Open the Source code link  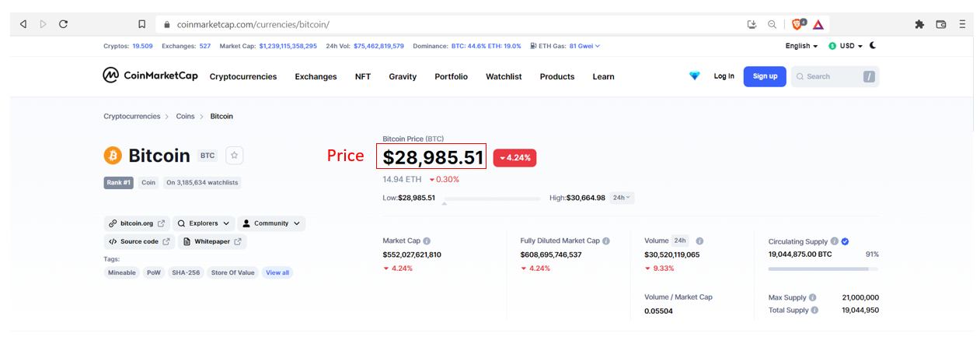pyautogui.click(x=139, y=242)
